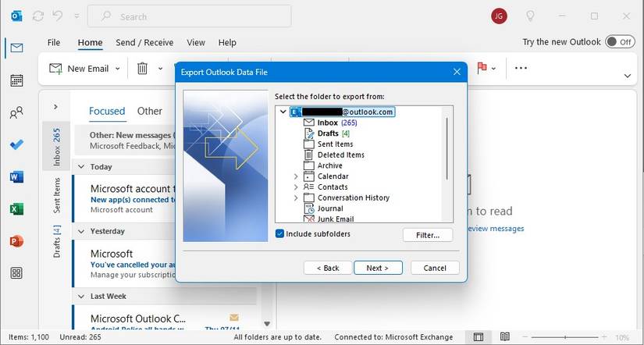This screenshot has height=345, width=644.
Task: Open the Calendar icon in left sidebar
Action: 16,80
